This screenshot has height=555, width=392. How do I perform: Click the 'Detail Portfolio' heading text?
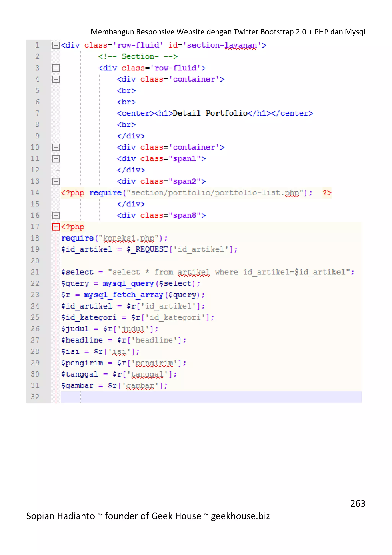point(210,113)
